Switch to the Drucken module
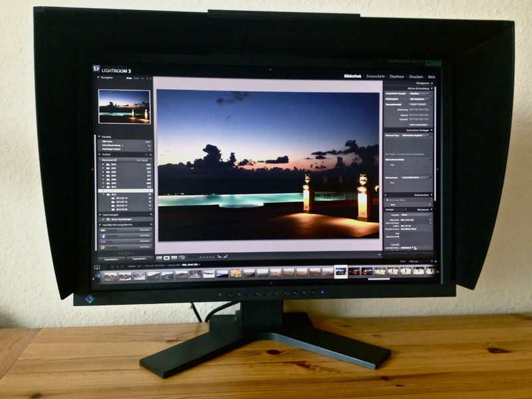Viewport: 532px width, 399px height. [x=416, y=76]
